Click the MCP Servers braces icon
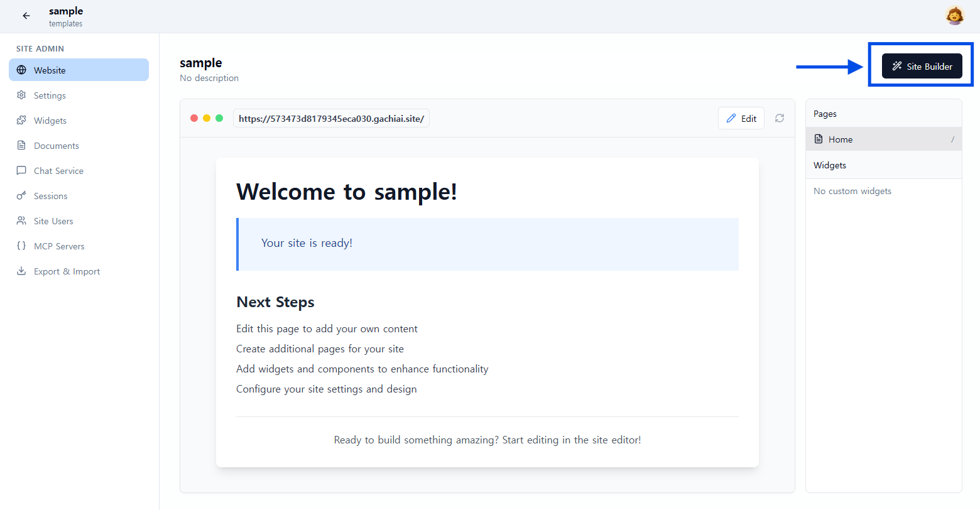This screenshot has height=510, width=980. 21,246
